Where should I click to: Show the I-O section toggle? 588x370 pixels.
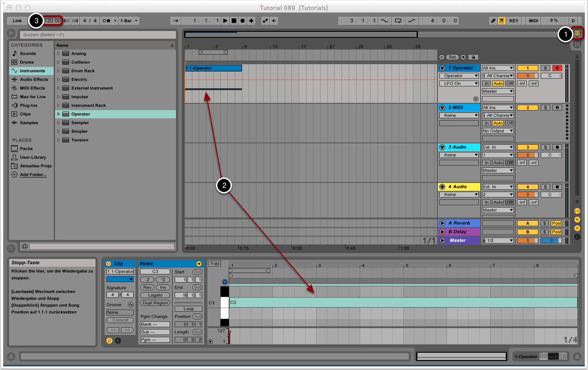(577, 211)
